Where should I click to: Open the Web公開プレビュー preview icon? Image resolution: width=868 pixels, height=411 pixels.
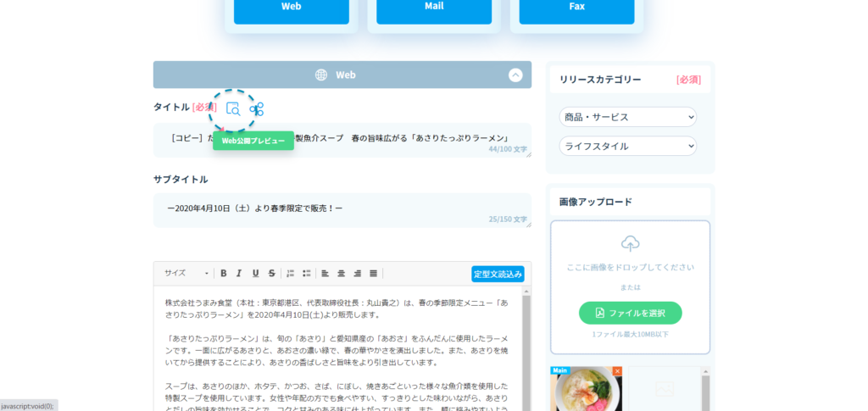click(233, 109)
